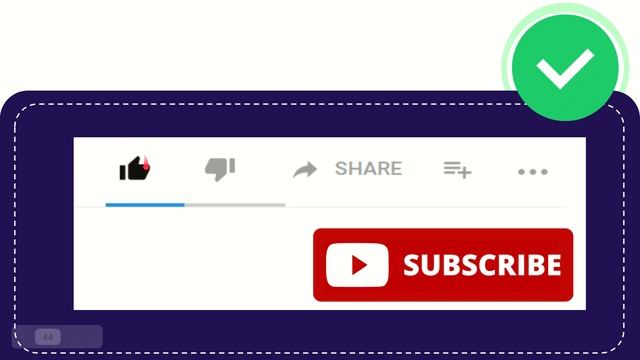640x360 pixels.
Task: Click the empty white area left of Subscribe
Action: point(194,261)
